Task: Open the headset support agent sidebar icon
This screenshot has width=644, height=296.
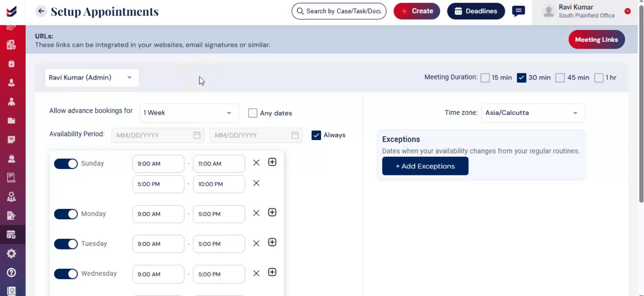Action: point(11,159)
